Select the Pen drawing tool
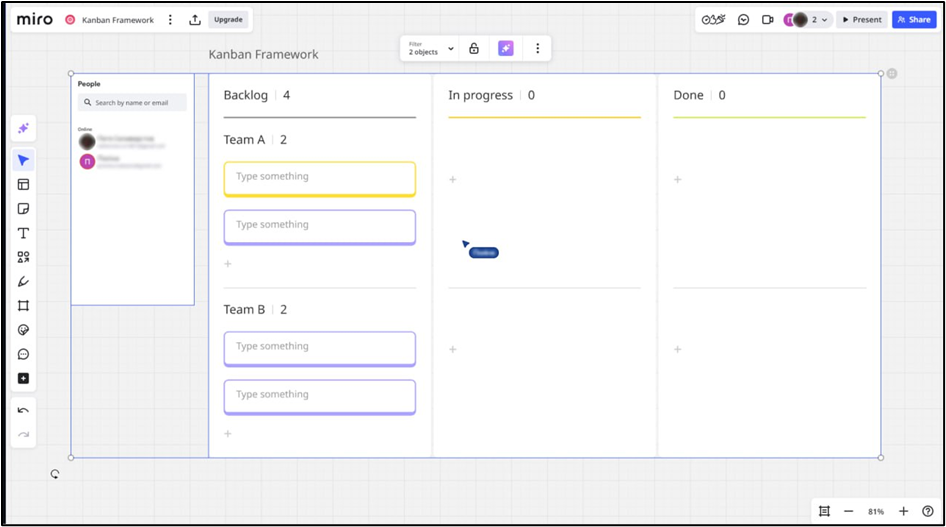Screen dimensions: 946x527 pos(23,282)
